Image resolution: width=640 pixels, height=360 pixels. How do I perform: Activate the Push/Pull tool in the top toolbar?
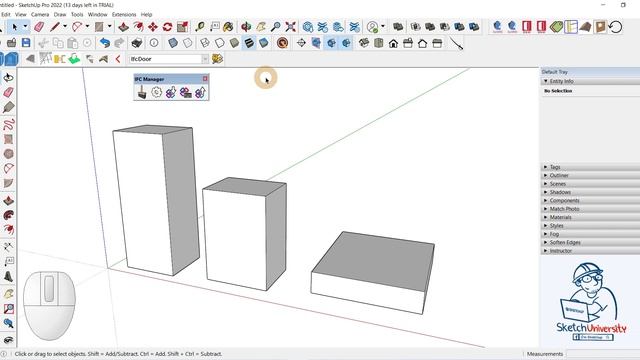[123, 27]
